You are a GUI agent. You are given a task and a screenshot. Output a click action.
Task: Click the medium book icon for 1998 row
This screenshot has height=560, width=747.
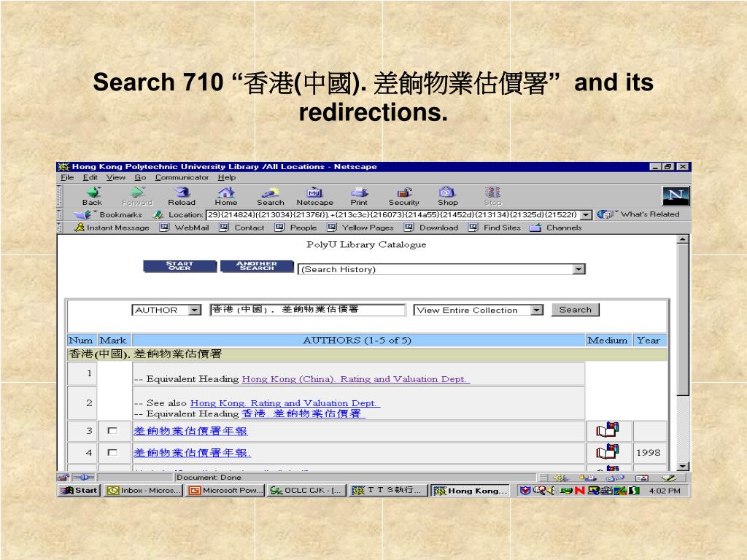click(x=608, y=452)
